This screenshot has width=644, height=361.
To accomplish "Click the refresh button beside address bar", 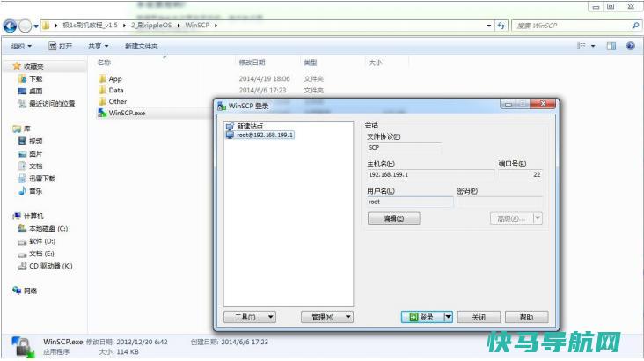I will [501, 26].
